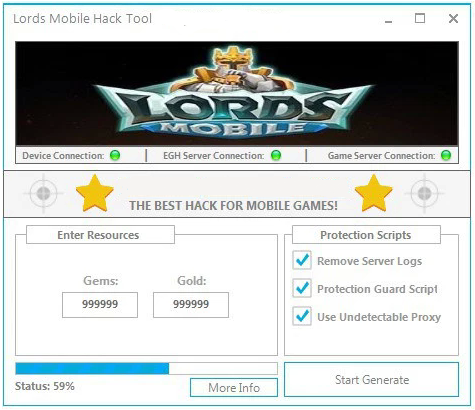The height and width of the screenshot is (410, 475).
Task: Open the More Info button
Action: click(234, 388)
